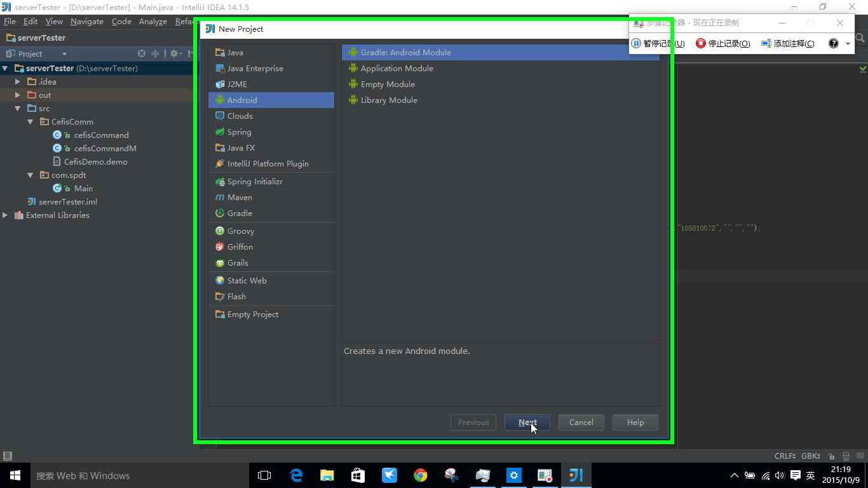The image size is (868, 488).
Task: Select Application Module option
Action: pos(500,69)
